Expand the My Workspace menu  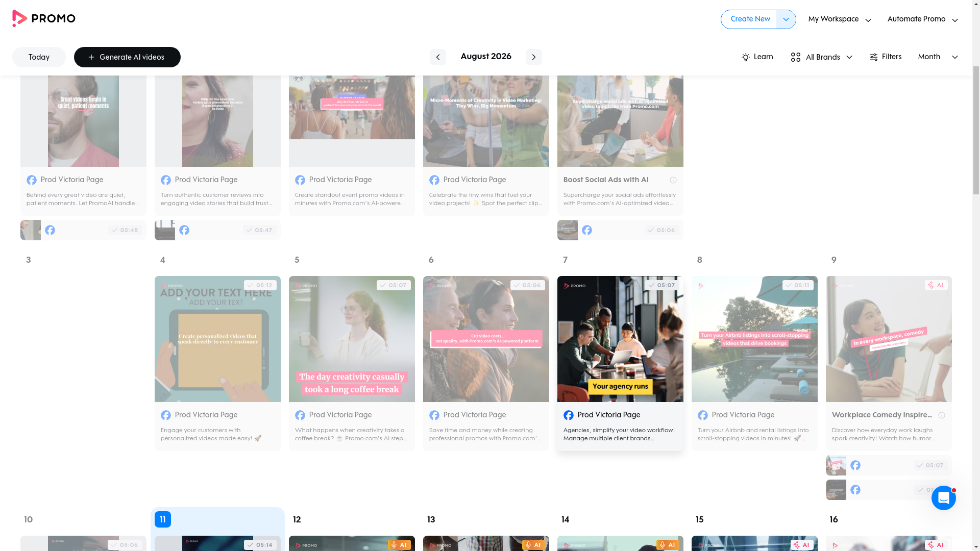point(840,19)
